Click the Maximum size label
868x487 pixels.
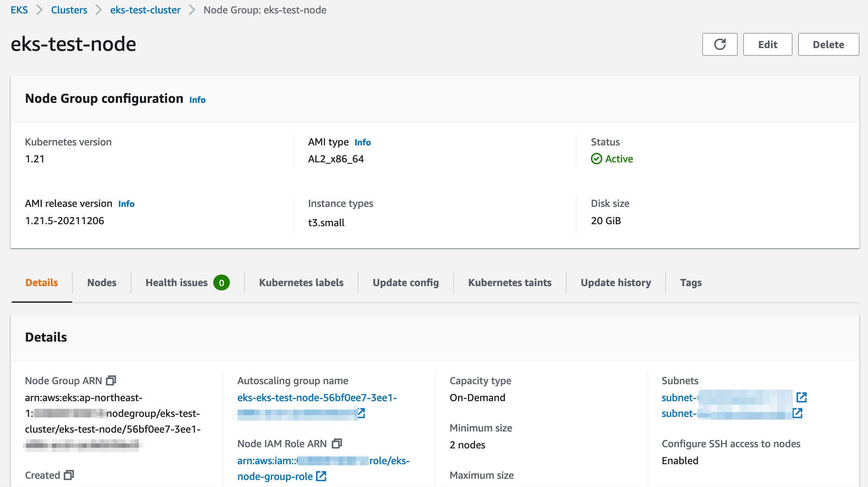482,475
